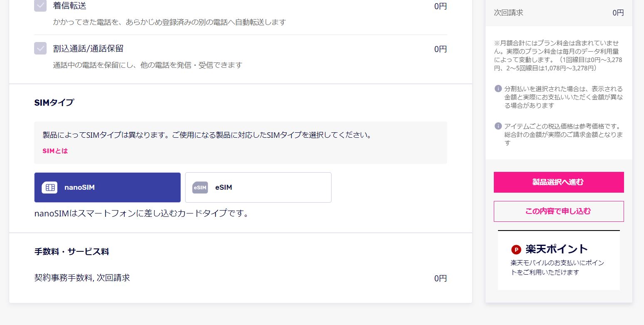The height and width of the screenshot is (325, 644).
Task: Click the 手数料・サービス料 heading
Action: tap(72, 251)
